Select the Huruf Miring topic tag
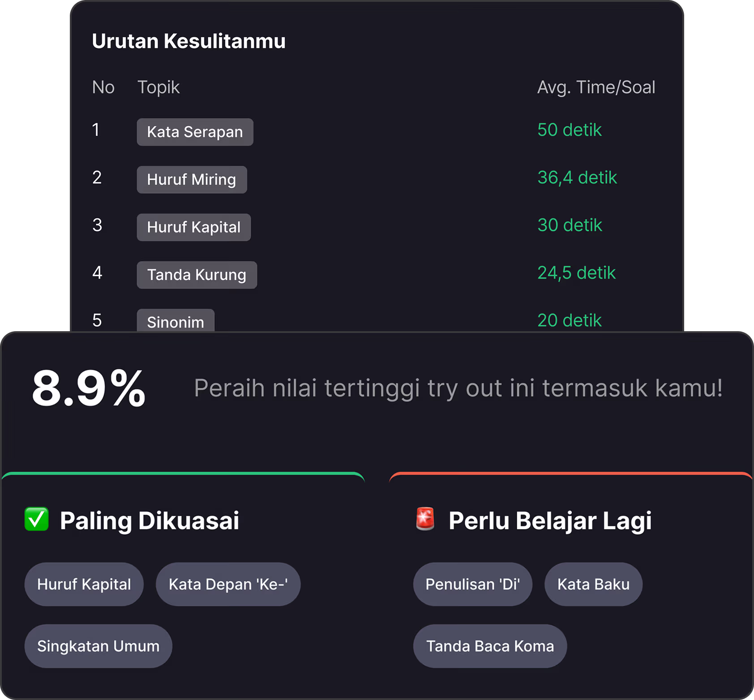The image size is (754, 700). pyautogui.click(x=192, y=179)
